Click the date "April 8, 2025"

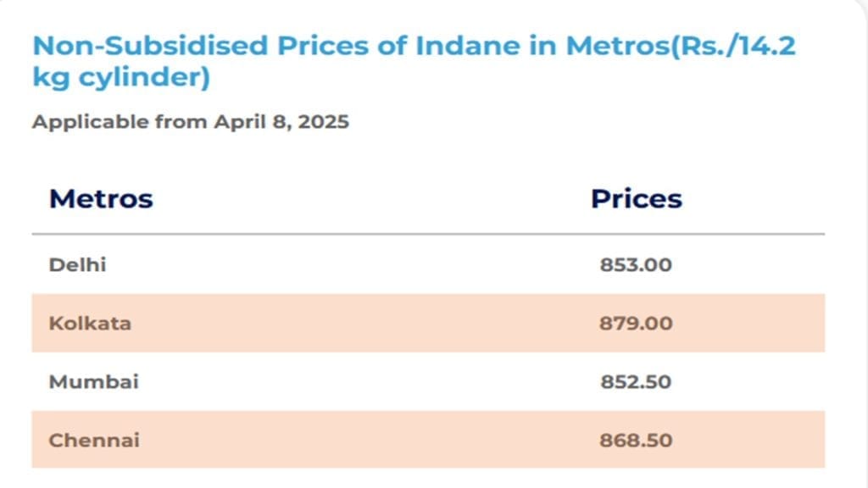(x=281, y=122)
